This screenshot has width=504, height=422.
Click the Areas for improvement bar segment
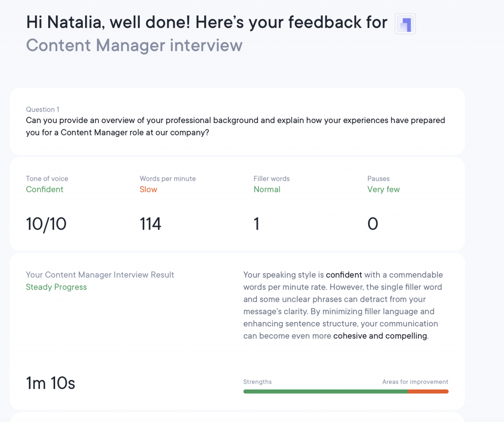pos(428,391)
